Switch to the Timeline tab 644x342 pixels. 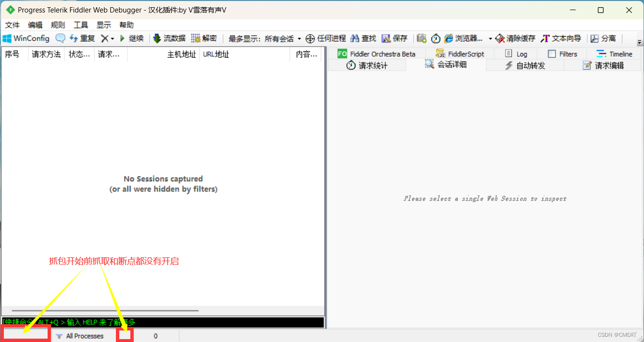[x=614, y=54]
